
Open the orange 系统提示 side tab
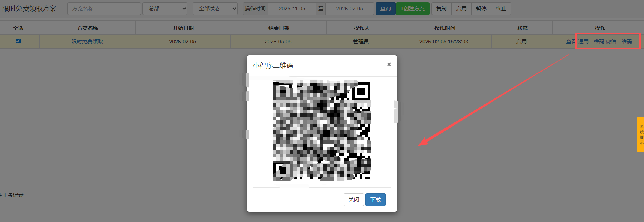click(641, 134)
